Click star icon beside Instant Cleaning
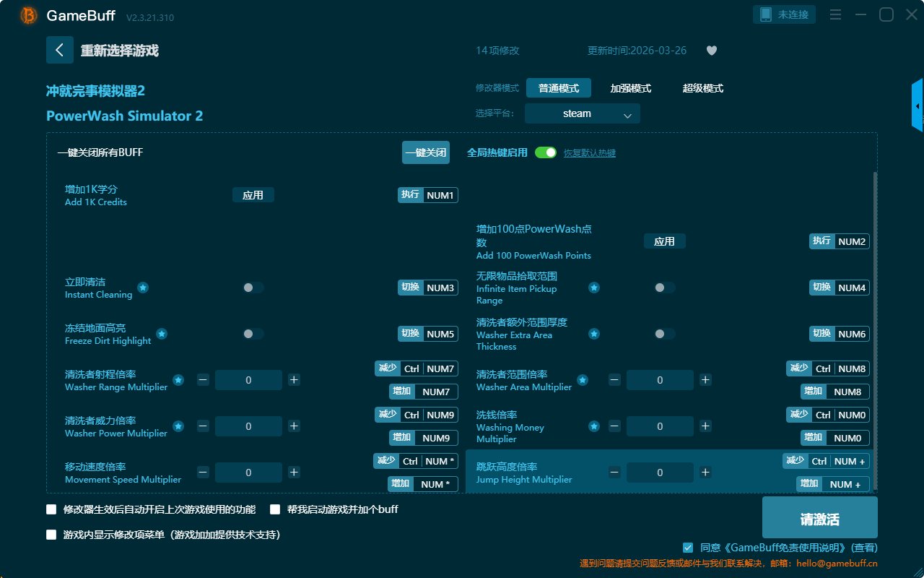This screenshot has height=578, width=924. [x=143, y=288]
